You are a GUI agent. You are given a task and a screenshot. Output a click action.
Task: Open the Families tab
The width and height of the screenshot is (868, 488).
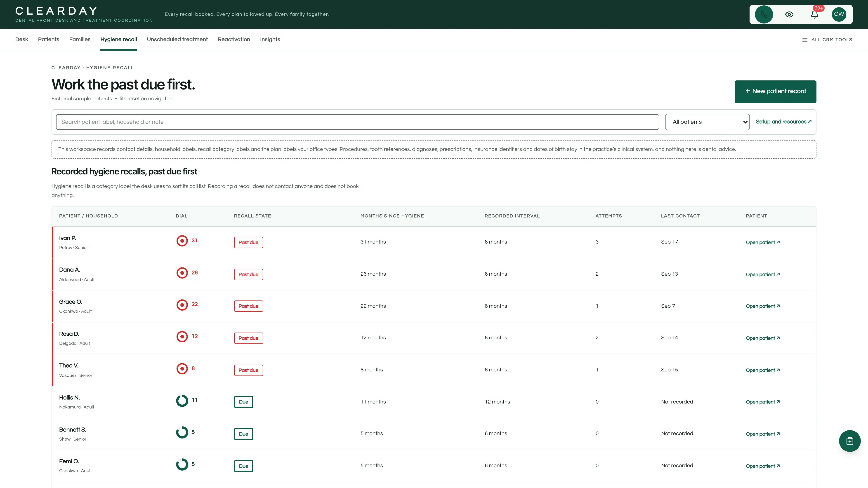click(80, 39)
